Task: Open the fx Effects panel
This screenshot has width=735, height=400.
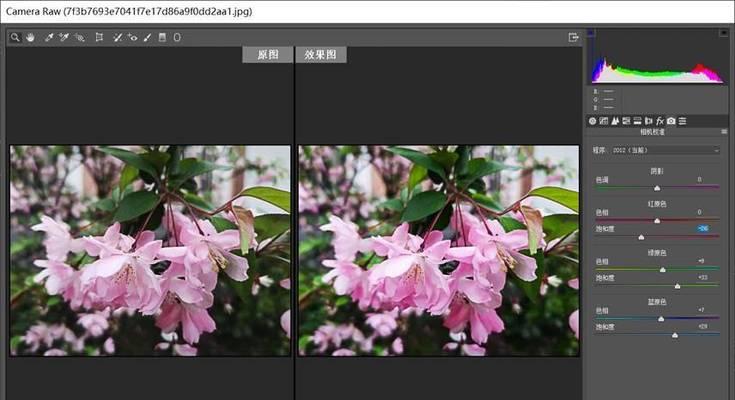Action: [660, 121]
